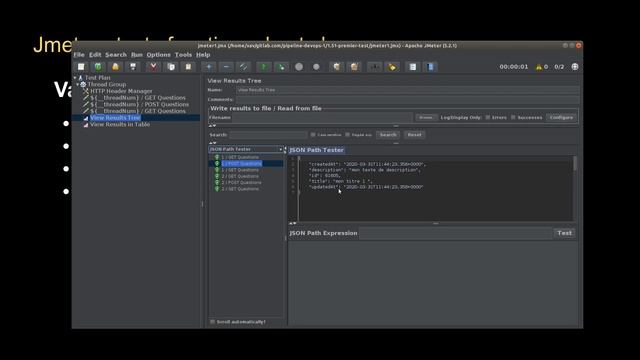The height and width of the screenshot is (360, 640).
Task: Click the Cut scissors toolbar icon
Action: [x=153, y=67]
